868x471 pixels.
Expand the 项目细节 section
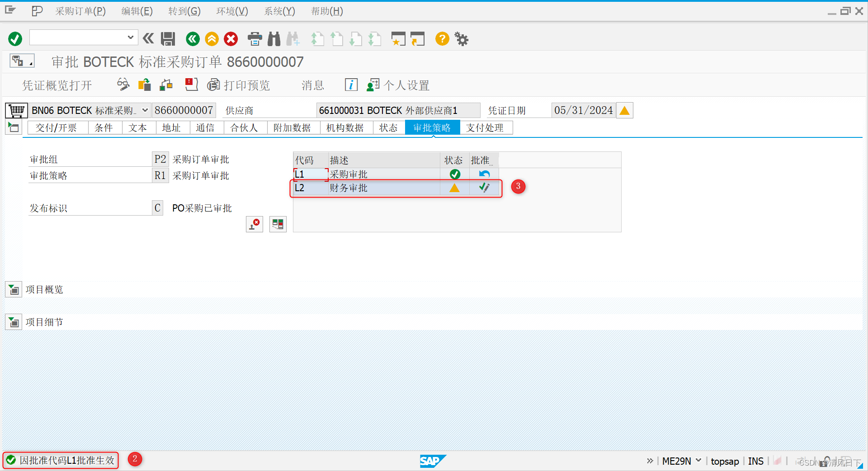point(14,322)
